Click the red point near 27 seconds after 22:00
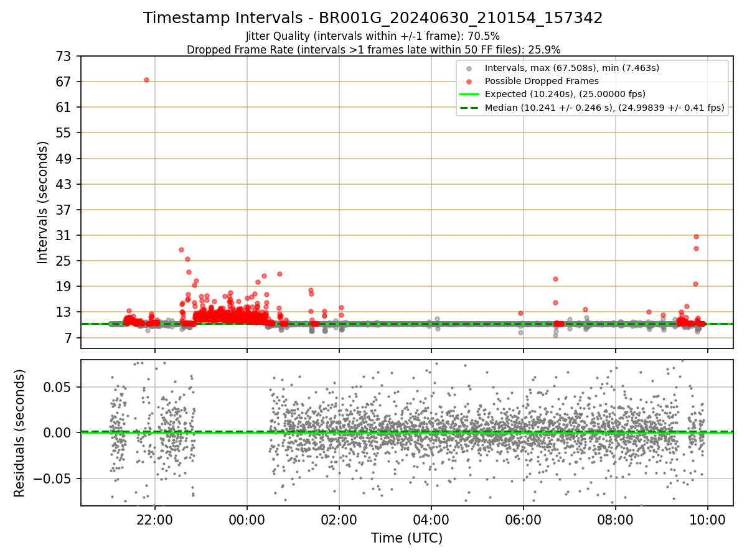Viewport: 747px width, 560px height. coord(181,250)
